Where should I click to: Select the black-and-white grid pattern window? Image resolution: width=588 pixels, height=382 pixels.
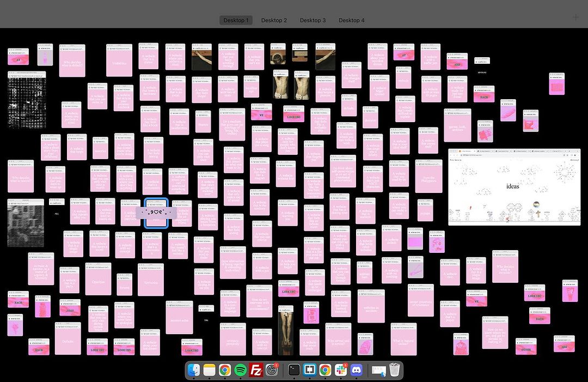click(x=27, y=99)
